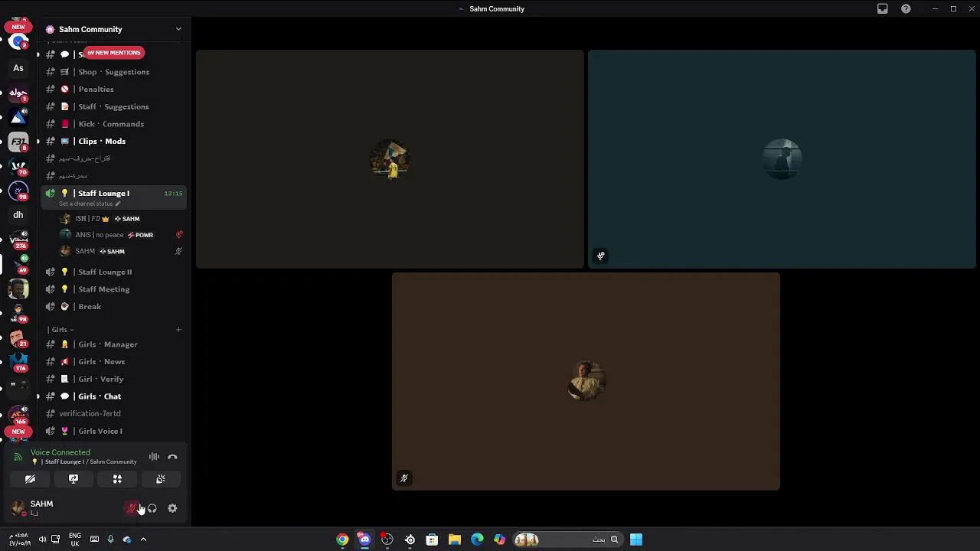
Task: Set a channel status link
Action: tap(89, 204)
